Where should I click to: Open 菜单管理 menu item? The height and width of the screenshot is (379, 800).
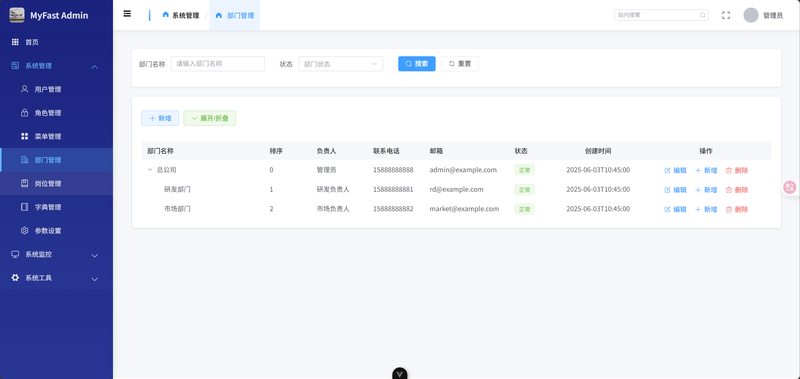point(56,136)
